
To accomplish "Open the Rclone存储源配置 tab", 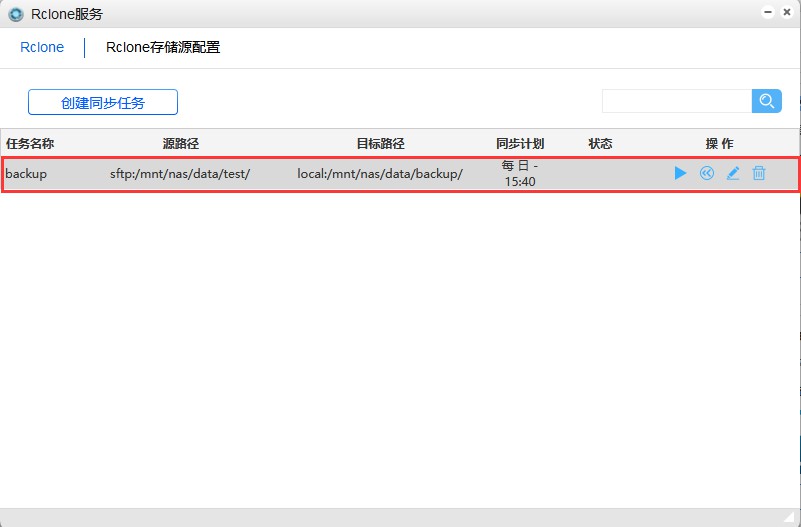I will [163, 47].
